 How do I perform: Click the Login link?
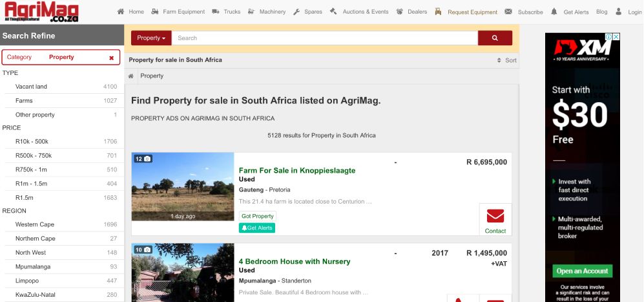(x=634, y=12)
